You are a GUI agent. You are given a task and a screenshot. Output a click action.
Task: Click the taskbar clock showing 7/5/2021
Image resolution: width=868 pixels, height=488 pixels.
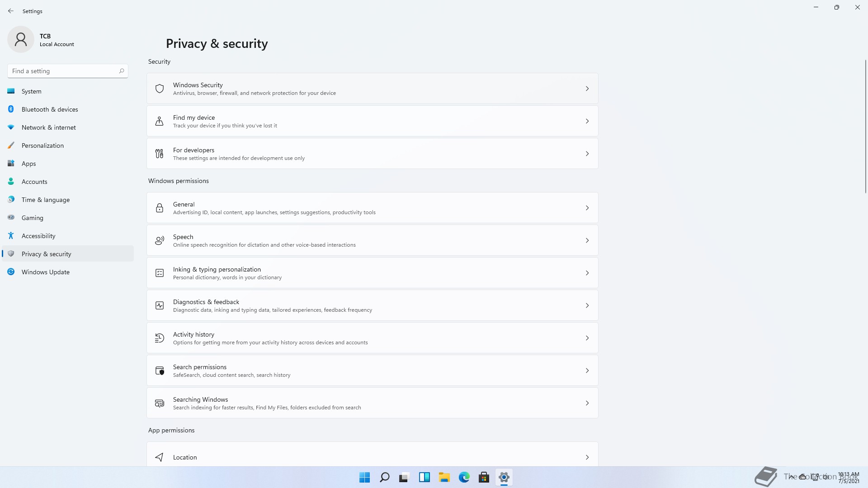pyautogui.click(x=849, y=478)
